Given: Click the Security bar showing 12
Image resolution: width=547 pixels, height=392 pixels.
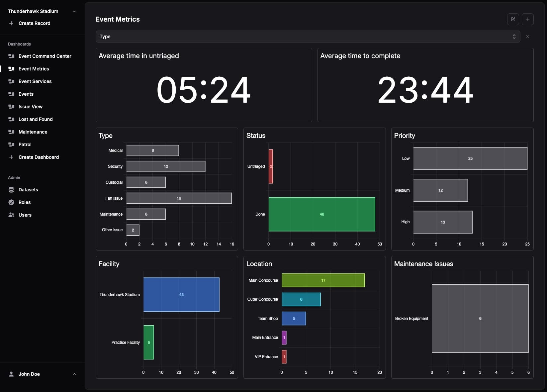Looking at the screenshot, I should [166, 166].
